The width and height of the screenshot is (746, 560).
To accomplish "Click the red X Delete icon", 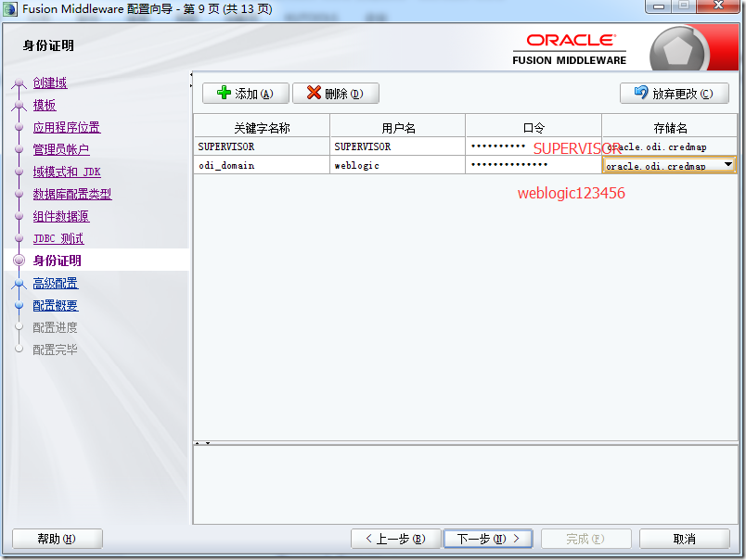I will point(314,93).
